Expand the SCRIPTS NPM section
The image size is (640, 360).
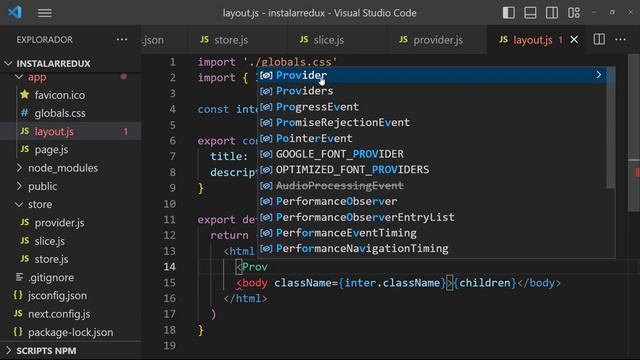(46, 351)
